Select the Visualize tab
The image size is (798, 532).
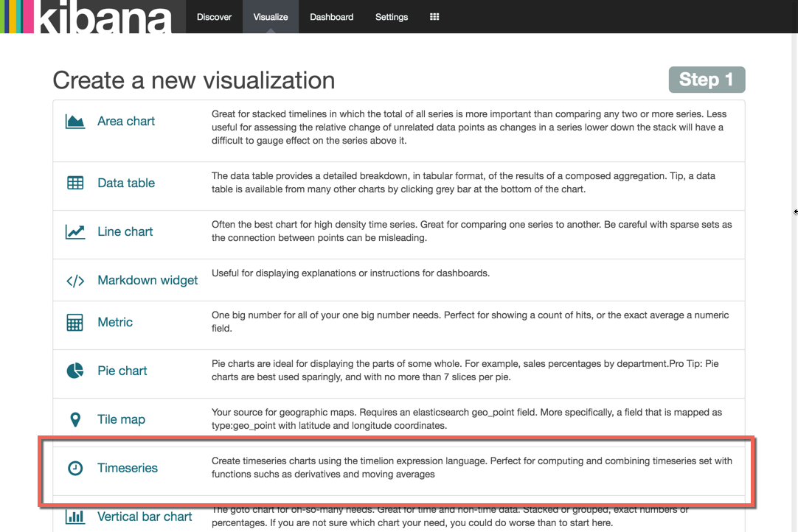[x=271, y=17]
